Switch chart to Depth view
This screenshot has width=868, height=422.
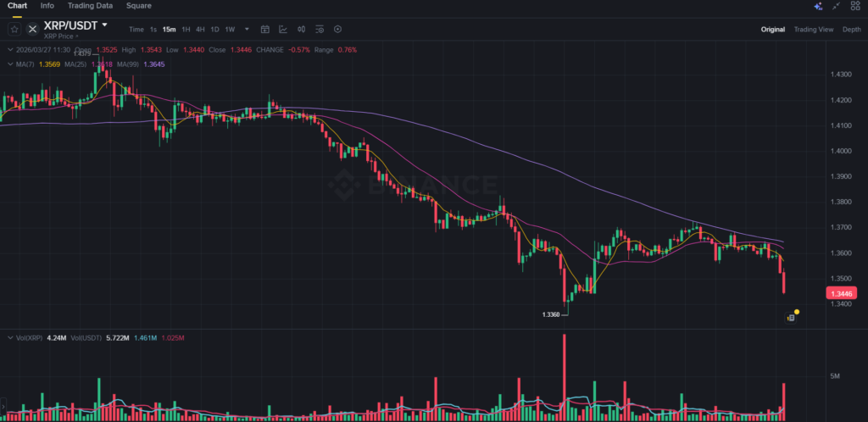coord(851,30)
